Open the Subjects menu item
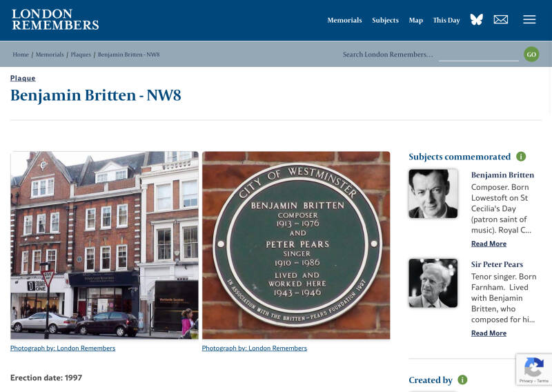Screen dimensions: 552x392 tap(385, 20)
